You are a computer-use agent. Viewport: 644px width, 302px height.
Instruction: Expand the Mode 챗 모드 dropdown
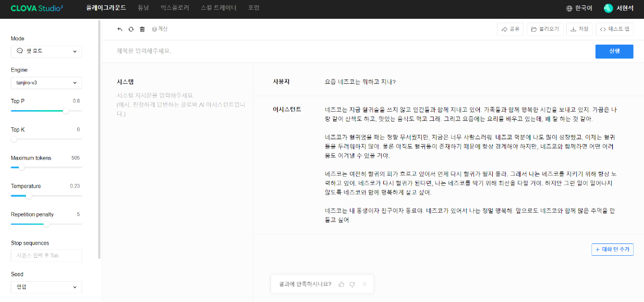(x=46, y=52)
